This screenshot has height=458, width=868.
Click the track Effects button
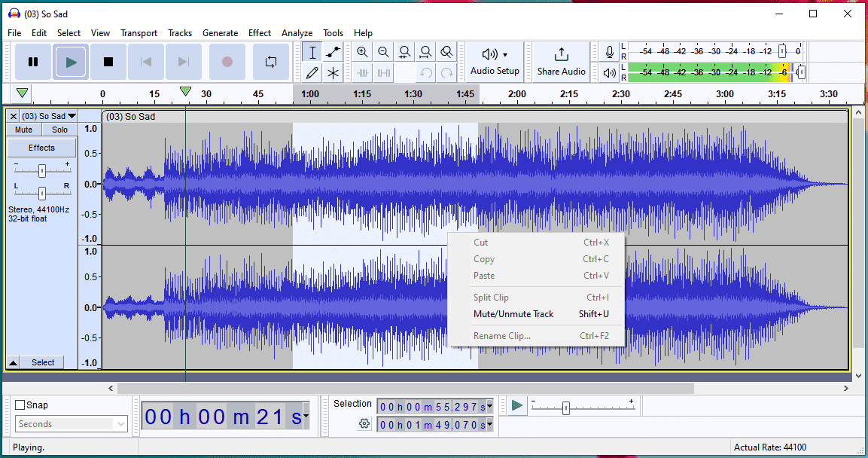click(x=42, y=148)
